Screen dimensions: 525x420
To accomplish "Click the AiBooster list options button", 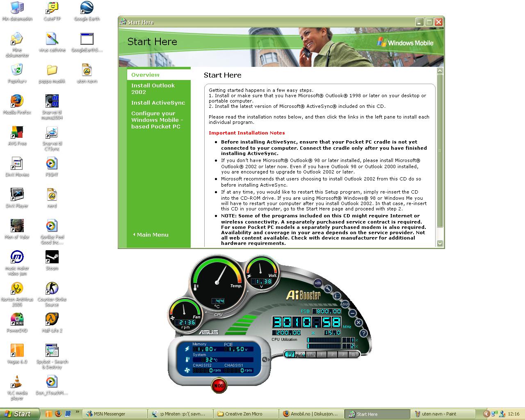I will click(337, 296).
